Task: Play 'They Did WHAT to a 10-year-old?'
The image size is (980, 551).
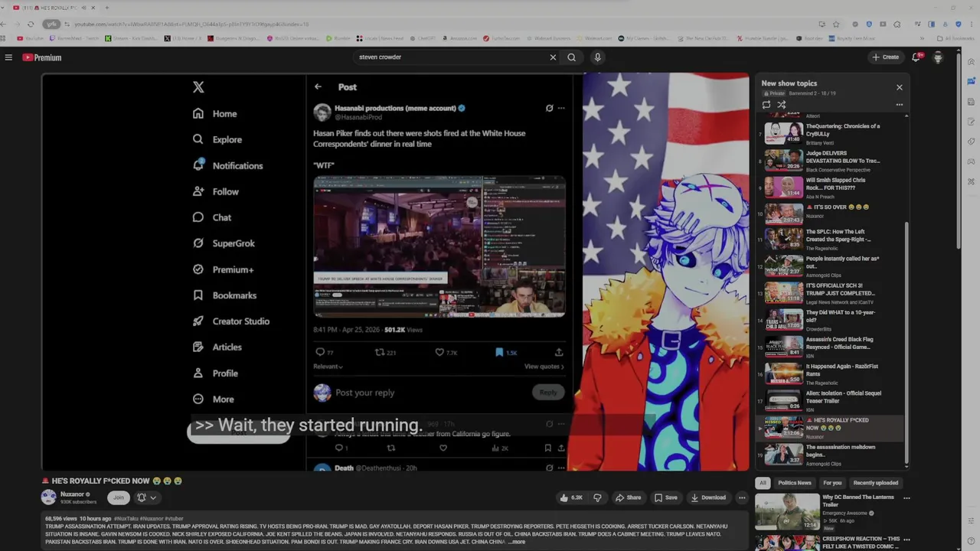Action: click(831, 319)
